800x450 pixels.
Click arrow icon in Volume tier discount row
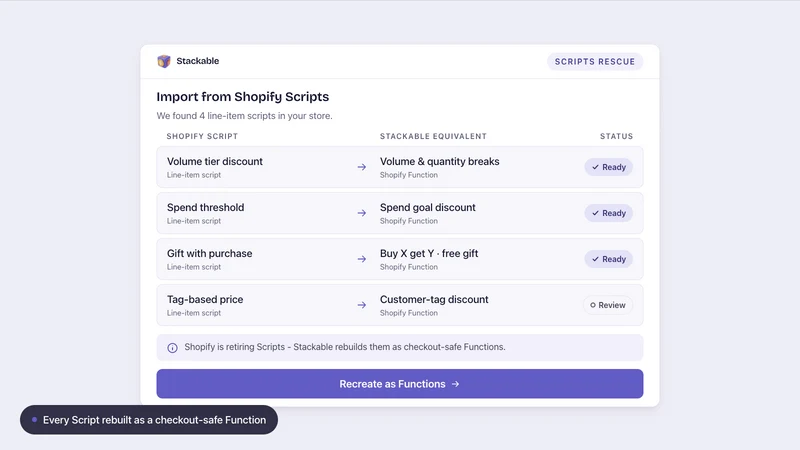coord(362,167)
